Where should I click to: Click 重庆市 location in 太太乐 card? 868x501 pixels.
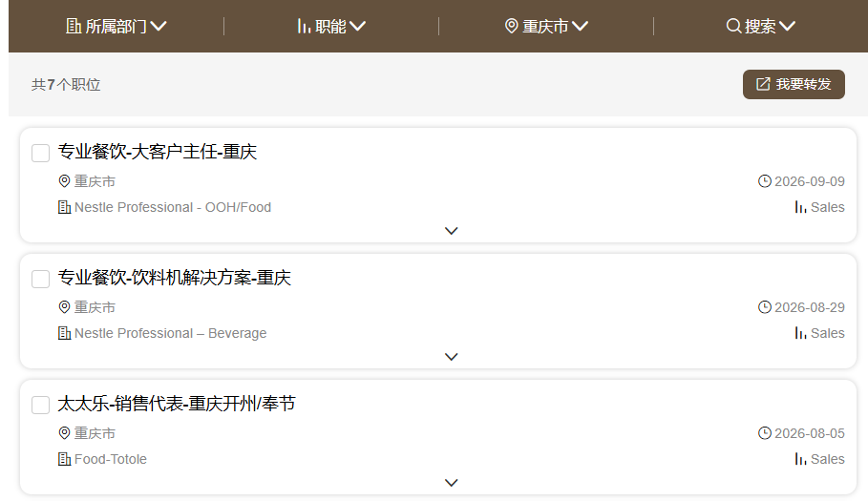coord(95,433)
